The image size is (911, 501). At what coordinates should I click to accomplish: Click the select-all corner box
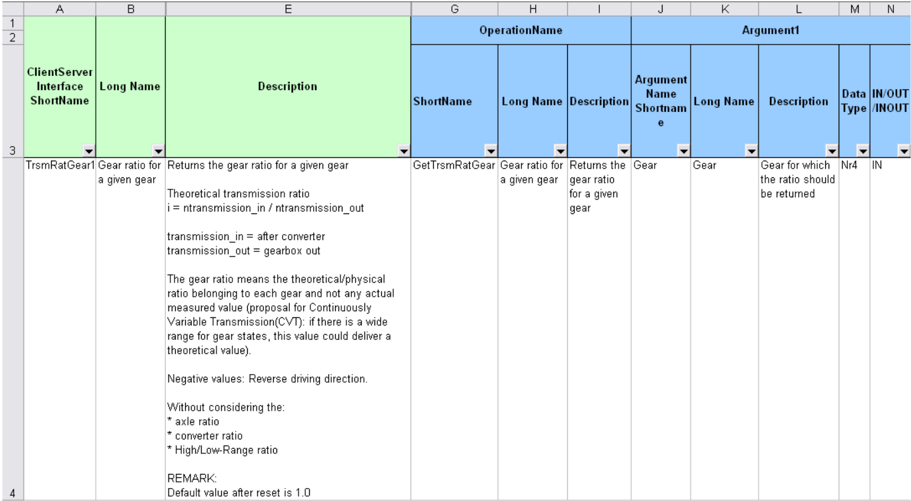12,9
